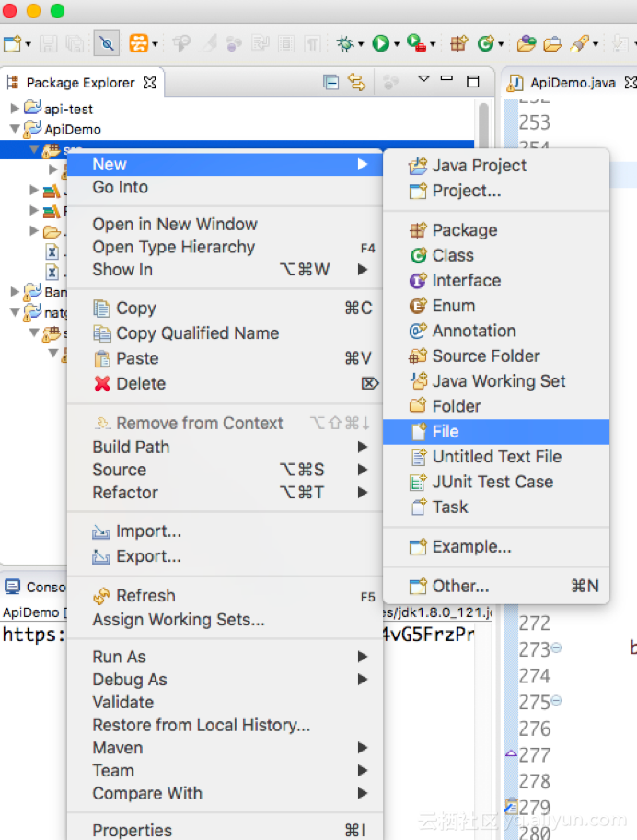Click the Open Task folder toolbar icon
This screenshot has height=840, width=637.
[552, 43]
